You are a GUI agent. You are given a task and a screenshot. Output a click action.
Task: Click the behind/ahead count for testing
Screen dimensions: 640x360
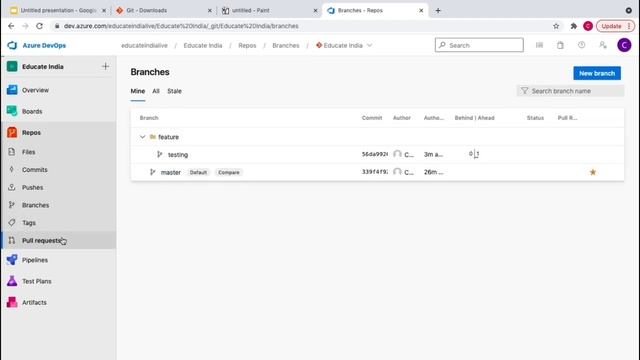474,154
